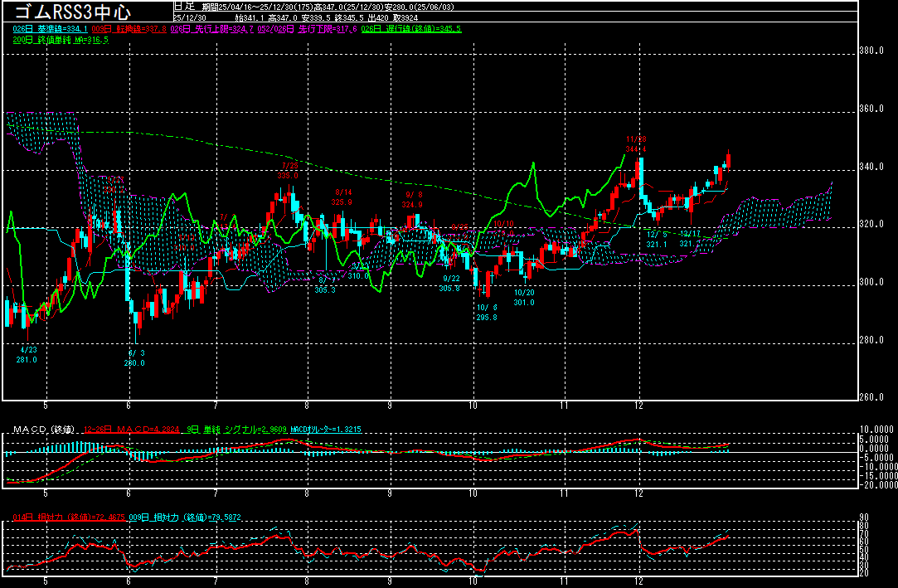Image resolution: width=898 pixels, height=588 pixels.
Task: Click the 12/5 low marker at 321.1
Action: pos(657,239)
